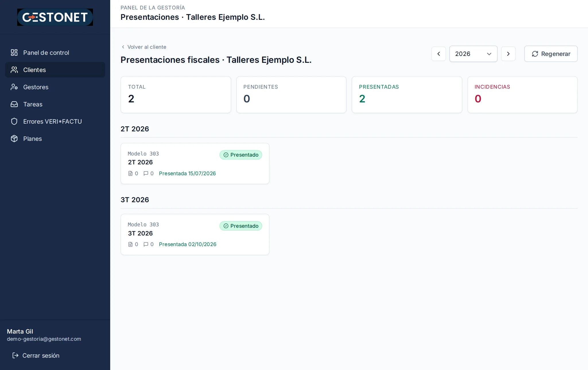
Task: Click comment count icon in 3T 2026 card
Action: (x=146, y=244)
